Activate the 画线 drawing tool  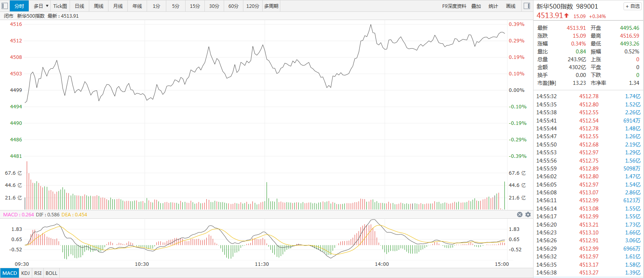[x=511, y=6]
